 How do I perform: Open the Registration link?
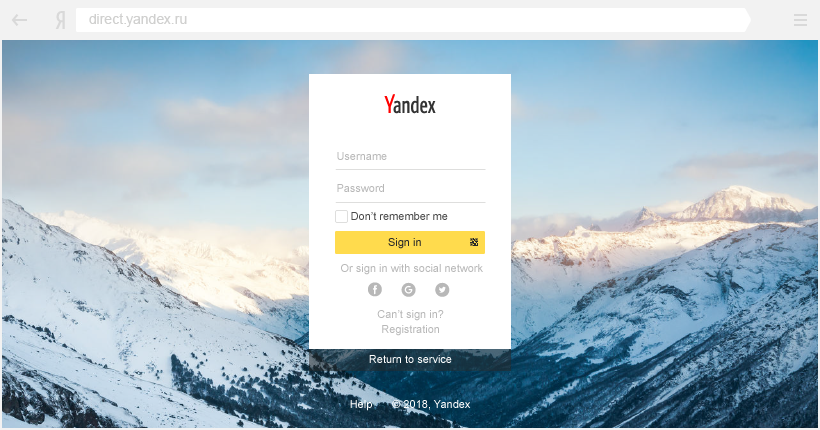coord(411,329)
